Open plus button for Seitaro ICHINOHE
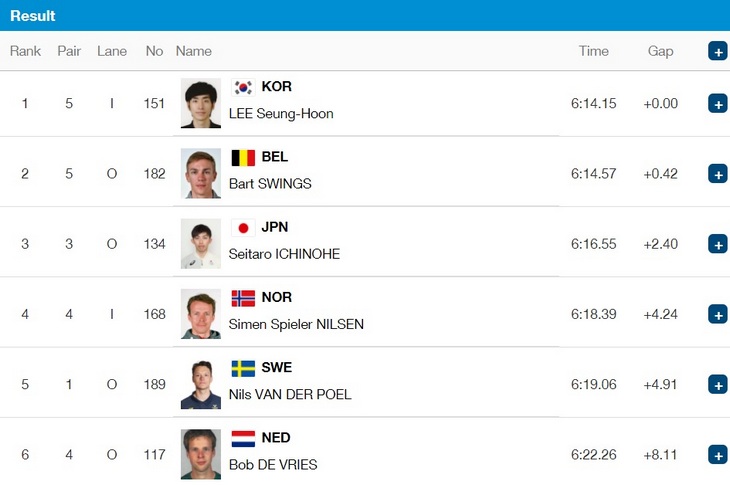 click(x=718, y=244)
